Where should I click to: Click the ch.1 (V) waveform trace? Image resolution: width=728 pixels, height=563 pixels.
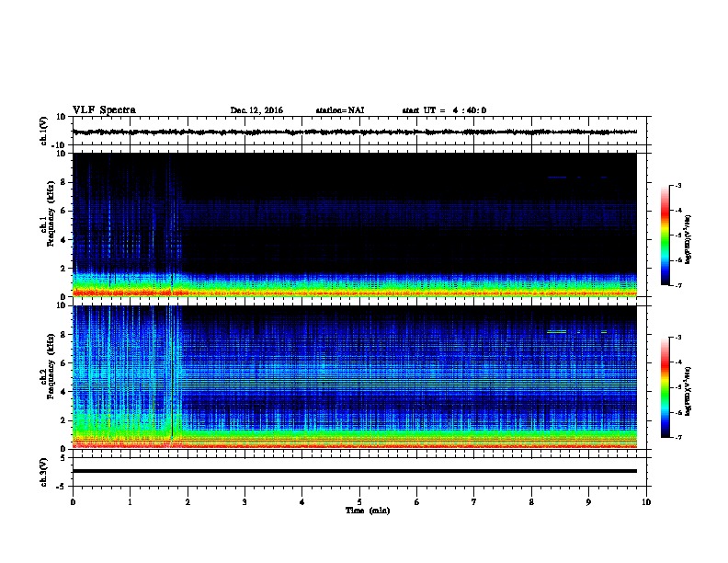click(354, 132)
